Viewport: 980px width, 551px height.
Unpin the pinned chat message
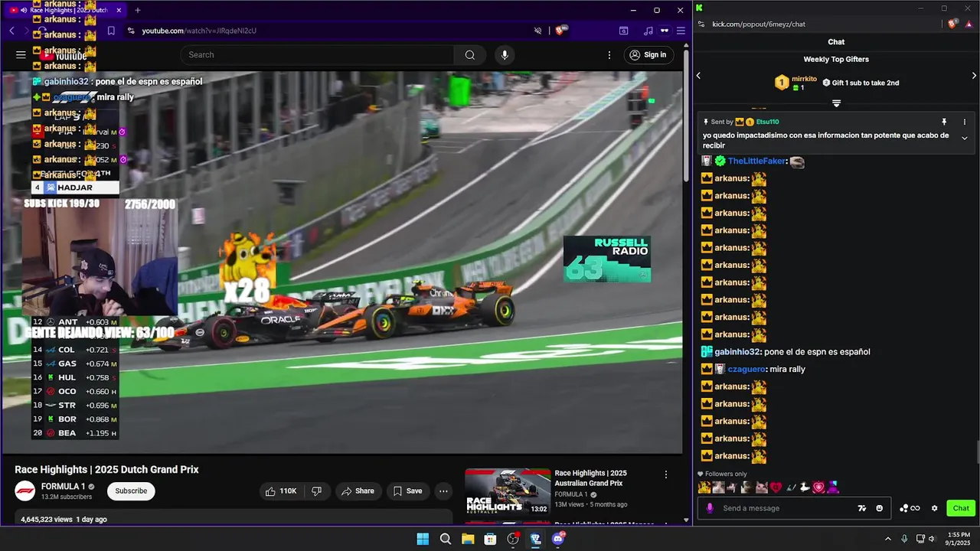click(x=944, y=122)
